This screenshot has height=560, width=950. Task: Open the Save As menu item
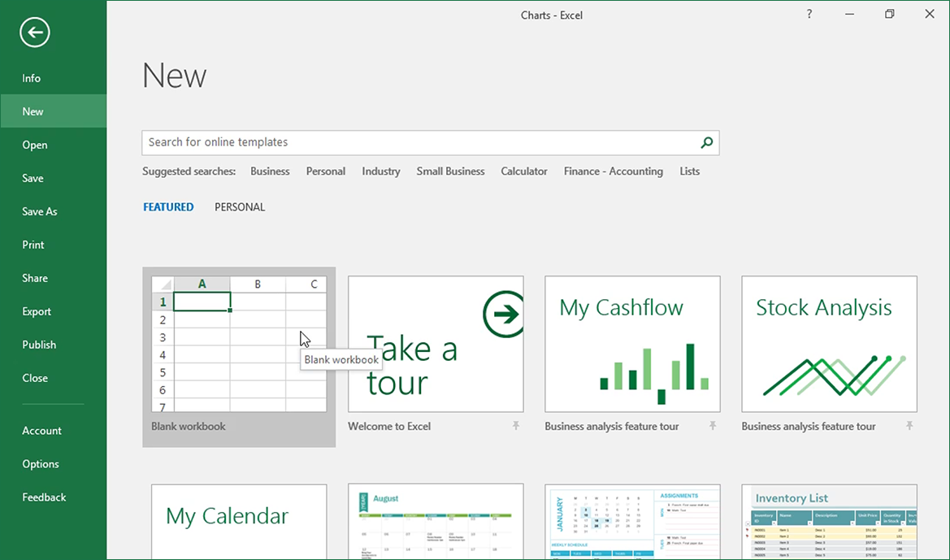[40, 211]
